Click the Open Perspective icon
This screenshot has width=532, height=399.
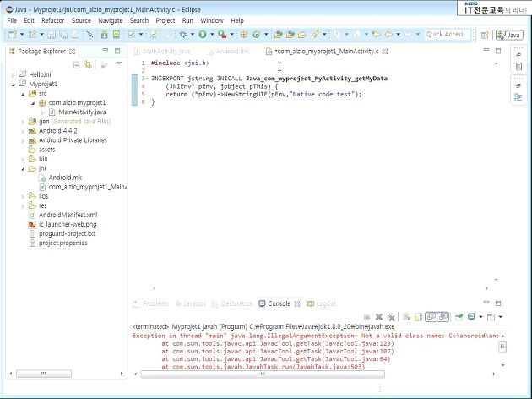(485, 35)
